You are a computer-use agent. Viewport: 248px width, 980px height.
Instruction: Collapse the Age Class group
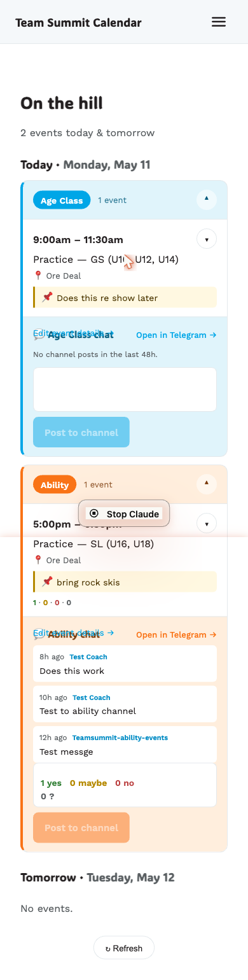tap(206, 199)
